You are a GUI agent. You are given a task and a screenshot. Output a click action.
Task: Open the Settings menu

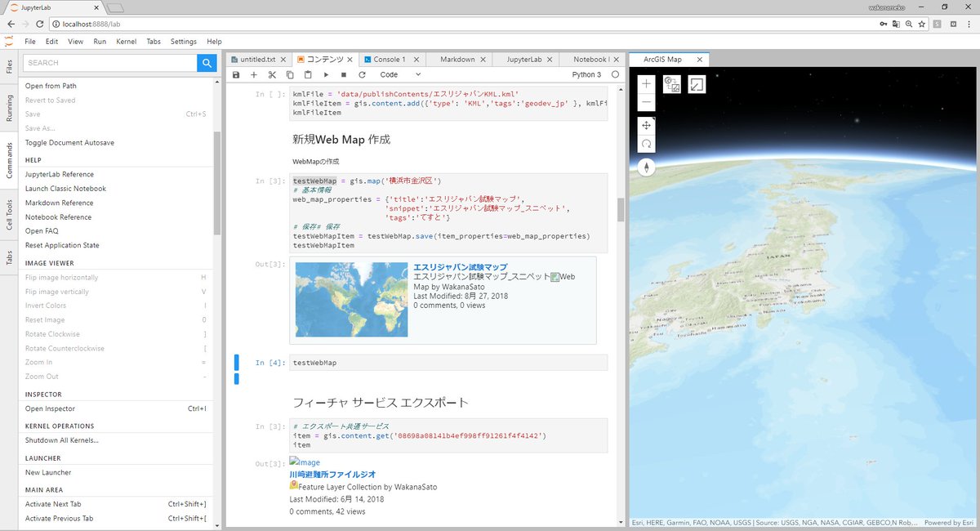(184, 42)
